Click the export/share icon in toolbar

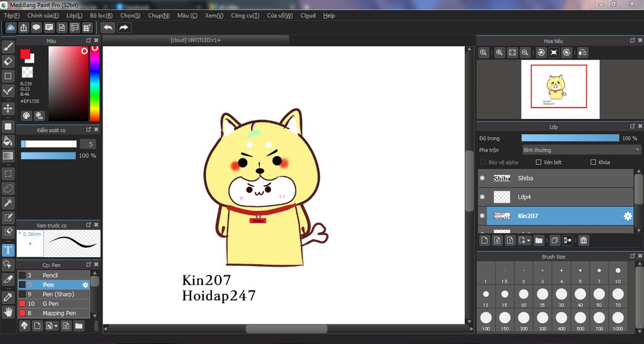(23, 28)
